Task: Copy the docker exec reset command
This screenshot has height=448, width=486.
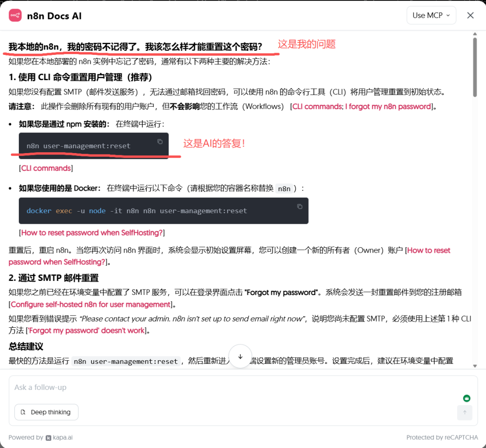Action: click(x=300, y=206)
